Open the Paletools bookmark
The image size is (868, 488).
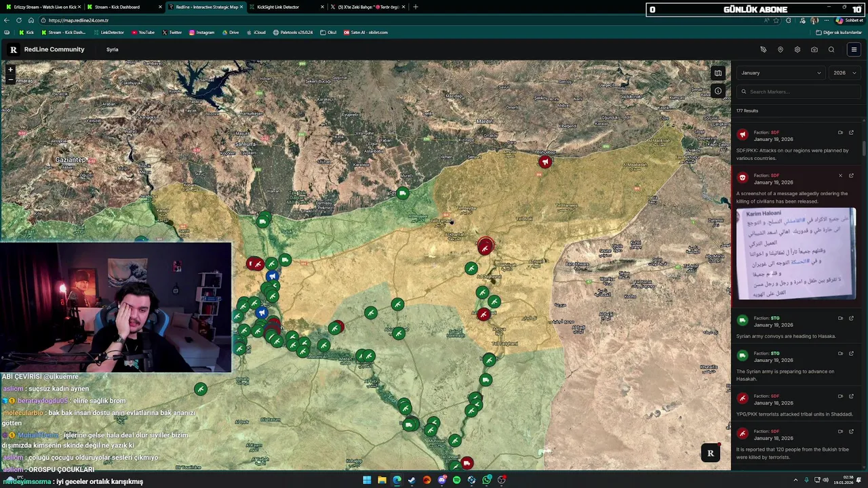(x=293, y=33)
